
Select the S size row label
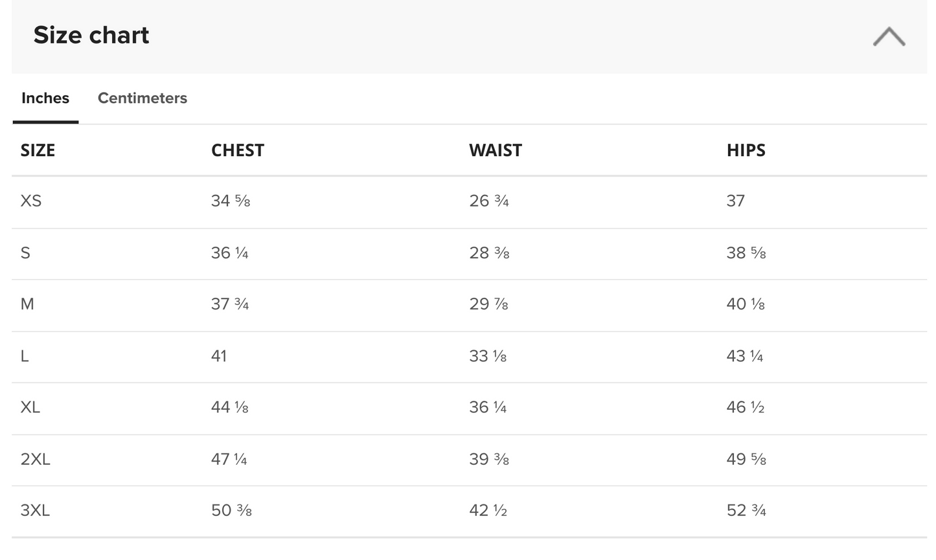tap(25, 252)
